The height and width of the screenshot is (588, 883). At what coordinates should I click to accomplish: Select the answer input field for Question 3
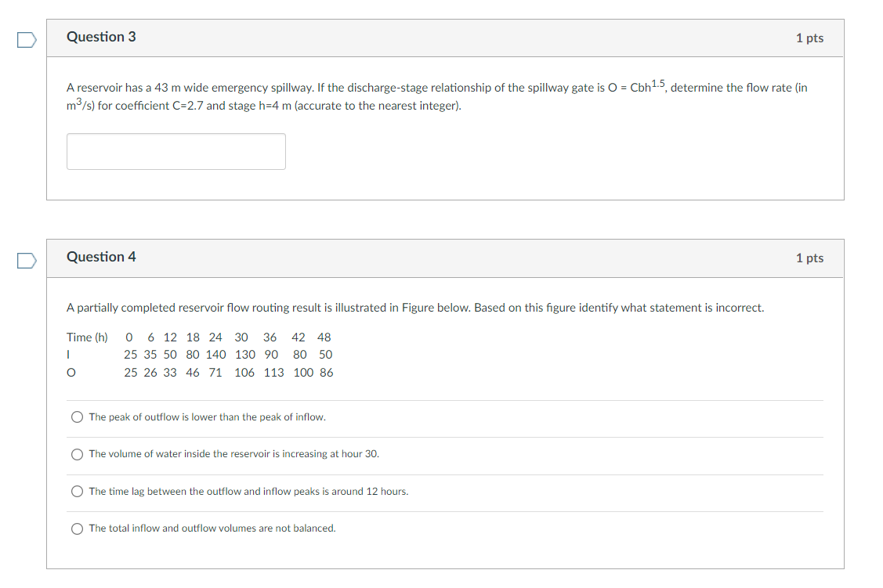coord(176,151)
